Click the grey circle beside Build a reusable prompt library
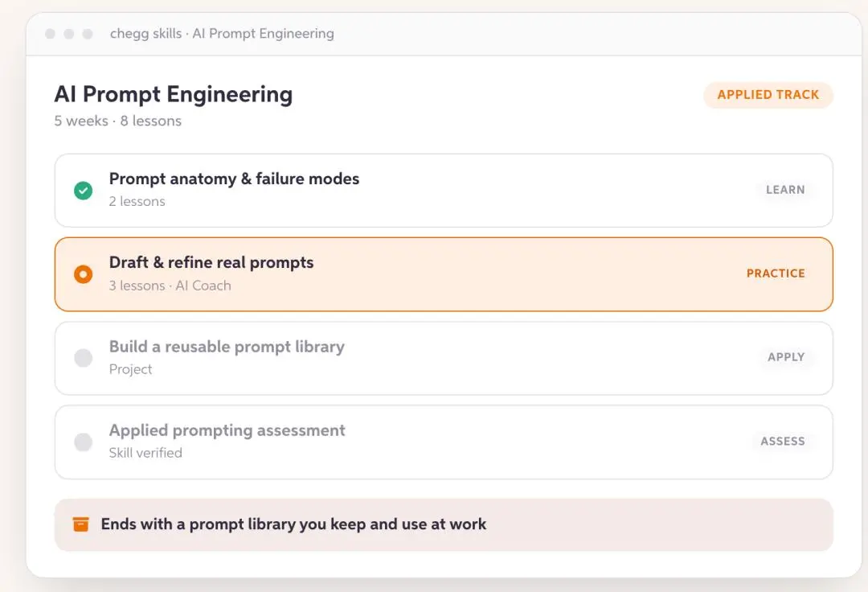This screenshot has width=868, height=592. [83, 358]
